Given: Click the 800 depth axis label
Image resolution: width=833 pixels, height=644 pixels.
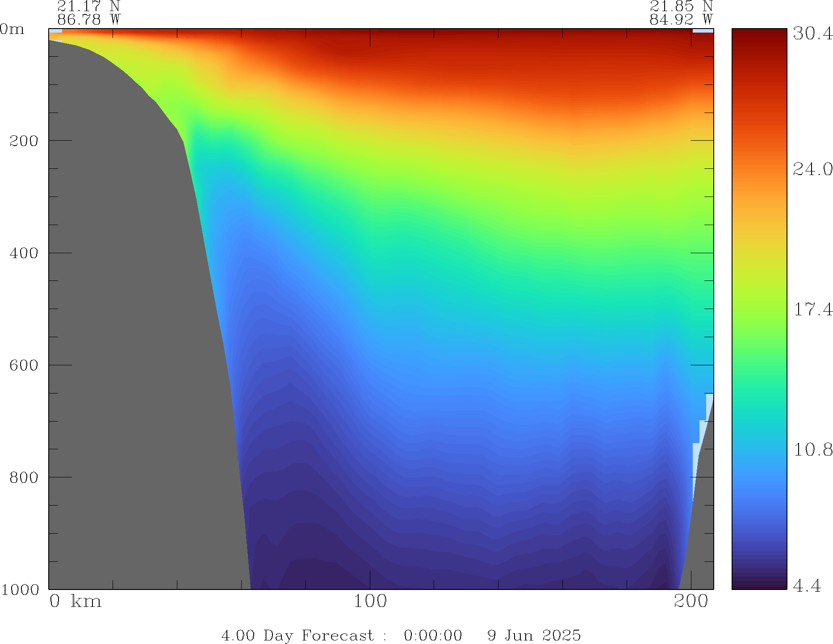Looking at the screenshot, I should (24, 477).
